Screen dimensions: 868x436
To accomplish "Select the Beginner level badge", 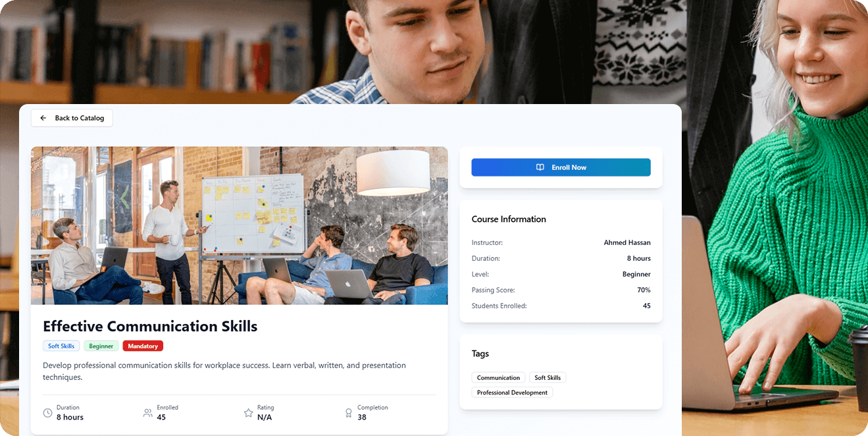I will click(x=101, y=346).
